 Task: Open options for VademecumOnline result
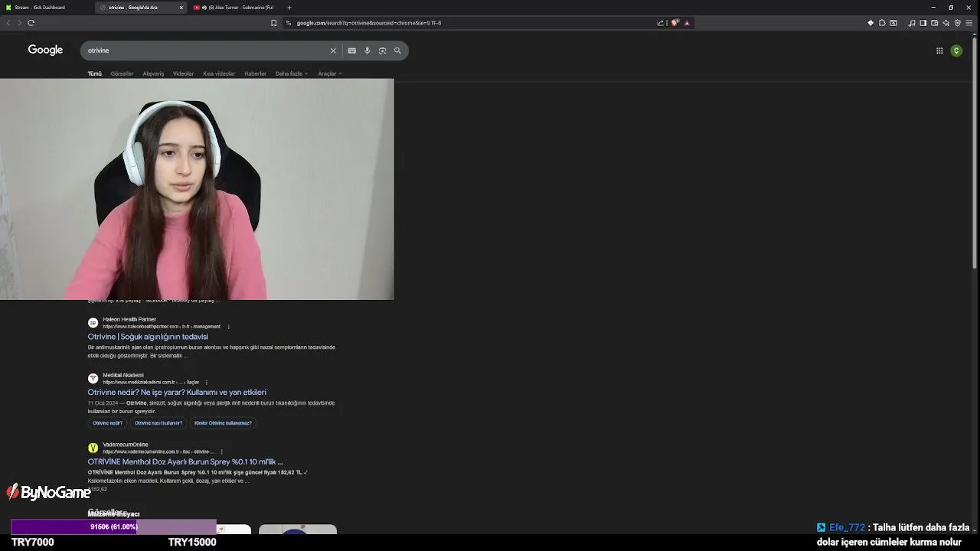point(221,452)
